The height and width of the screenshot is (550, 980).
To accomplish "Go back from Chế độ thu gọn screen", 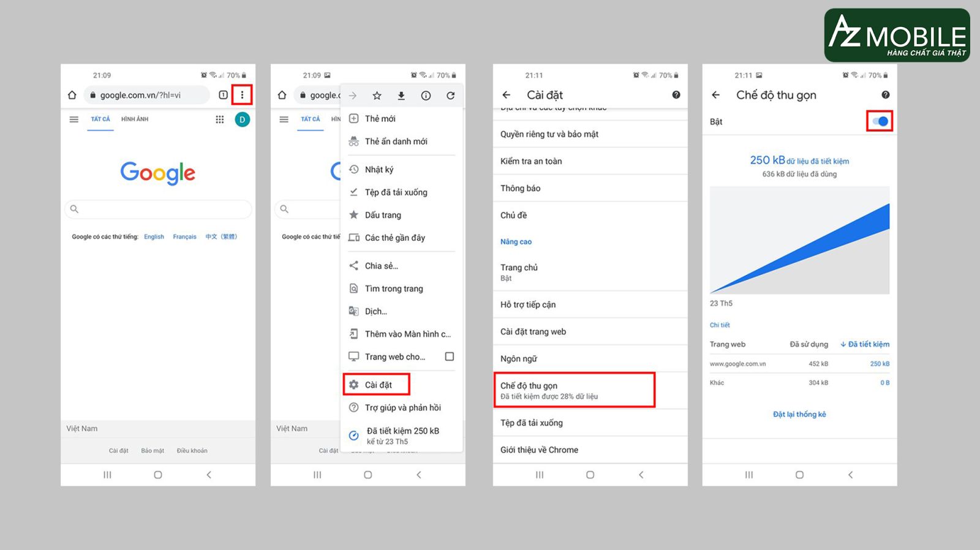I will (x=715, y=95).
